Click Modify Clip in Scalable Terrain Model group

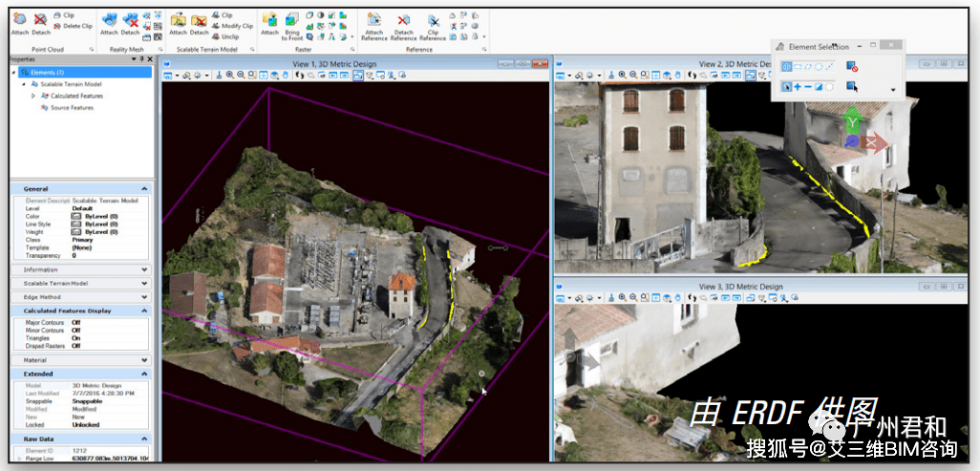click(x=232, y=26)
